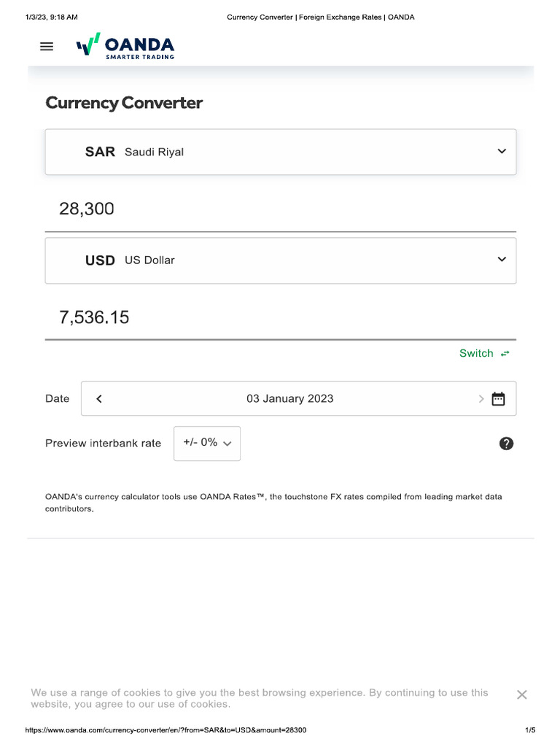Image resolution: width=560 pixels, height=747 pixels.
Task: Click the cookie notice message text
Action: pos(259,698)
